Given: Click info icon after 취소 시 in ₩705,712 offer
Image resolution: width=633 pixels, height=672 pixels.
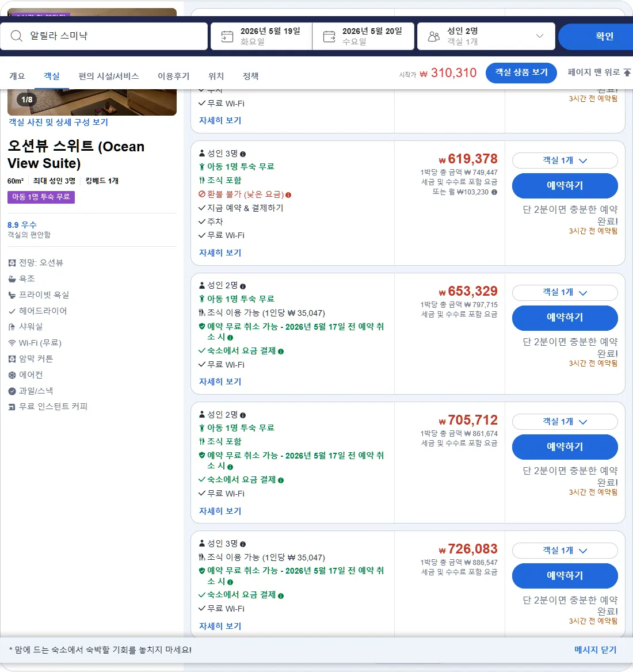Looking at the screenshot, I should coord(230,467).
